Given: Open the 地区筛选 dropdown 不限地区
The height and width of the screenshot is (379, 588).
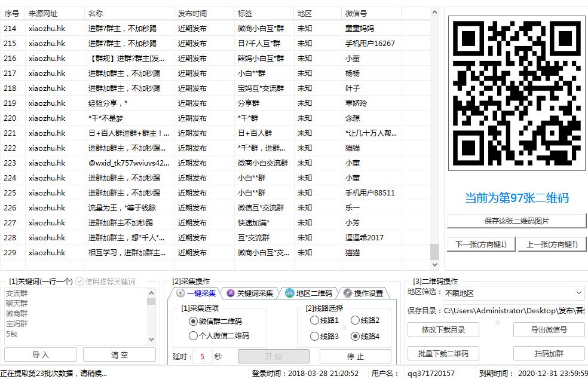Looking at the screenshot, I should point(514,293).
